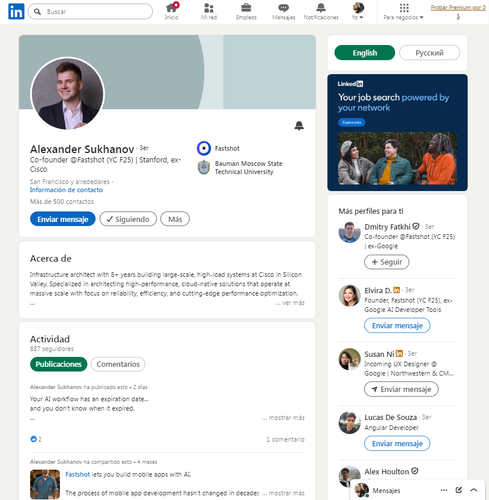The width and height of the screenshot is (489, 500).
Task: Click the profile notification bell icon
Action: click(x=299, y=126)
